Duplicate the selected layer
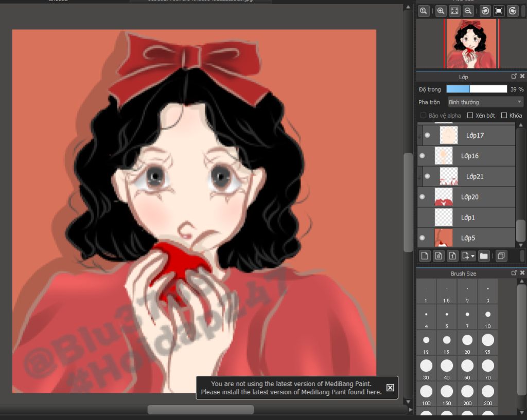527x420 pixels. click(x=501, y=256)
